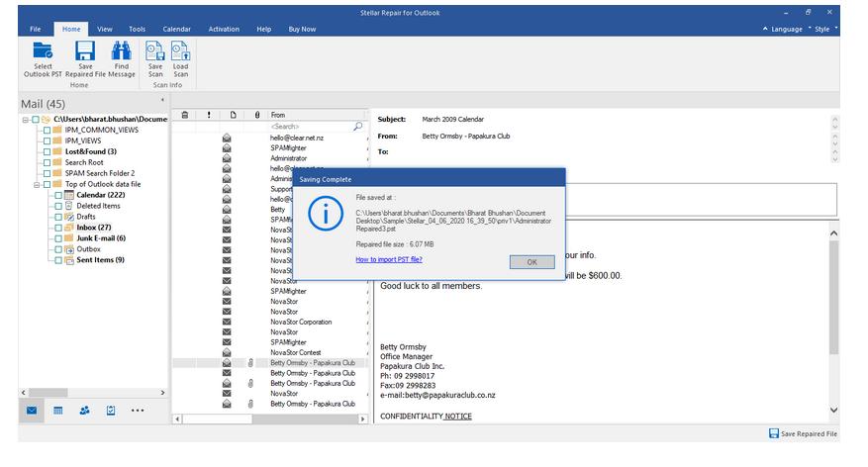Open the Help tab
868x467 pixels.
click(263, 29)
